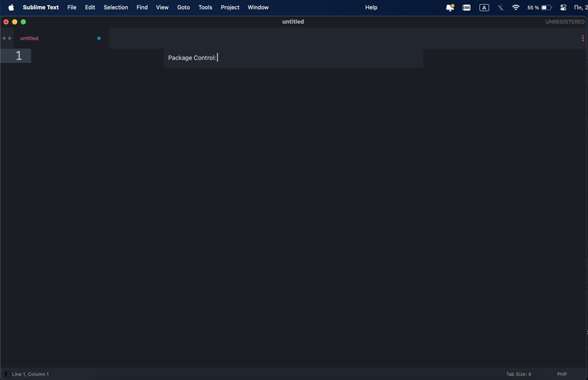
Task: Open Control Center icon
Action: [x=563, y=8]
